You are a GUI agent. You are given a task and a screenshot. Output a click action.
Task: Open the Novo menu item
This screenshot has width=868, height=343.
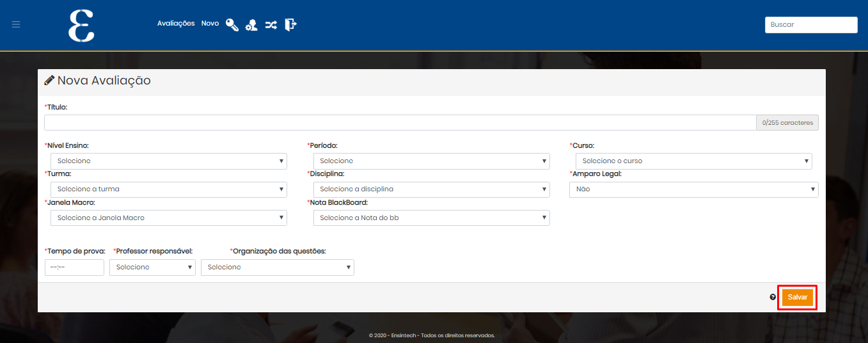coord(210,23)
